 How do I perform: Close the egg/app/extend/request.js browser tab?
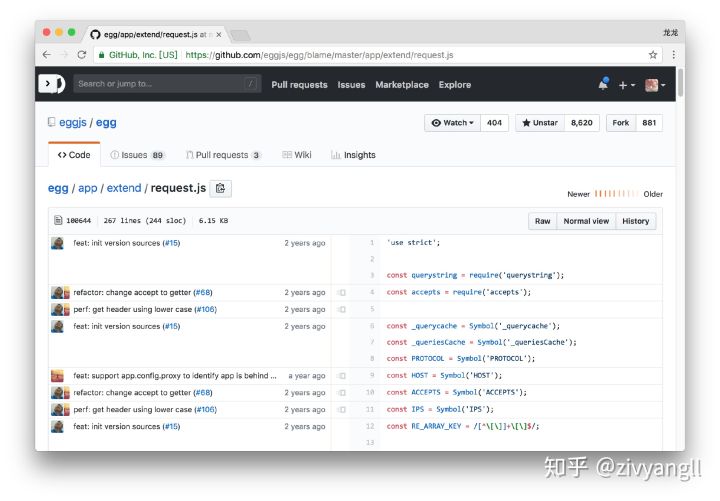[219, 34]
